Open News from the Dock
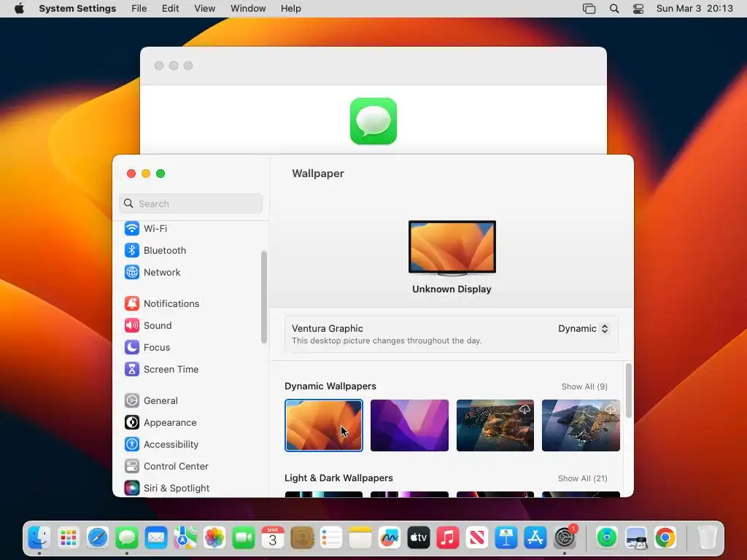The height and width of the screenshot is (560, 747). 477,537
